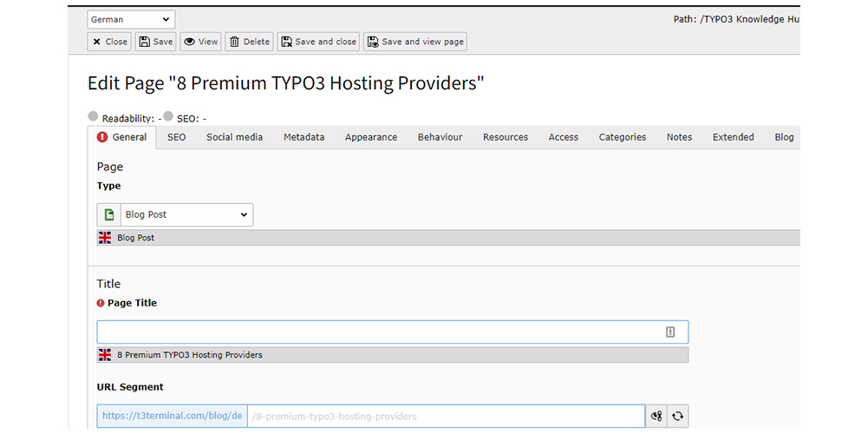
Task: Click the Readability status indicator dot
Action: 94,115
